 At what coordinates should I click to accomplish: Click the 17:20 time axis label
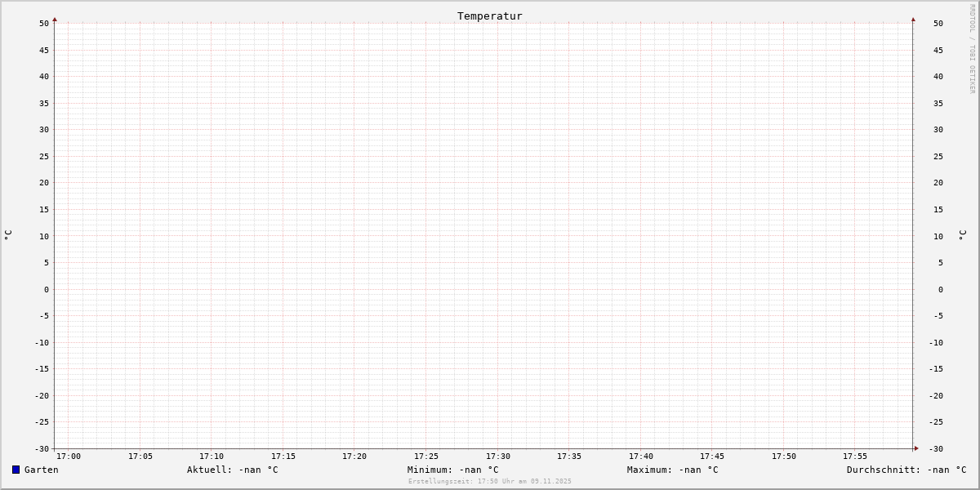(x=354, y=457)
